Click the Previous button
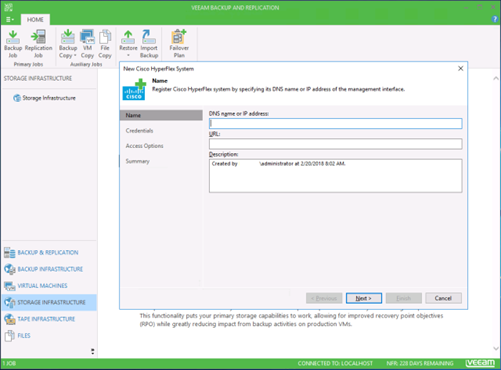 pos(324,298)
